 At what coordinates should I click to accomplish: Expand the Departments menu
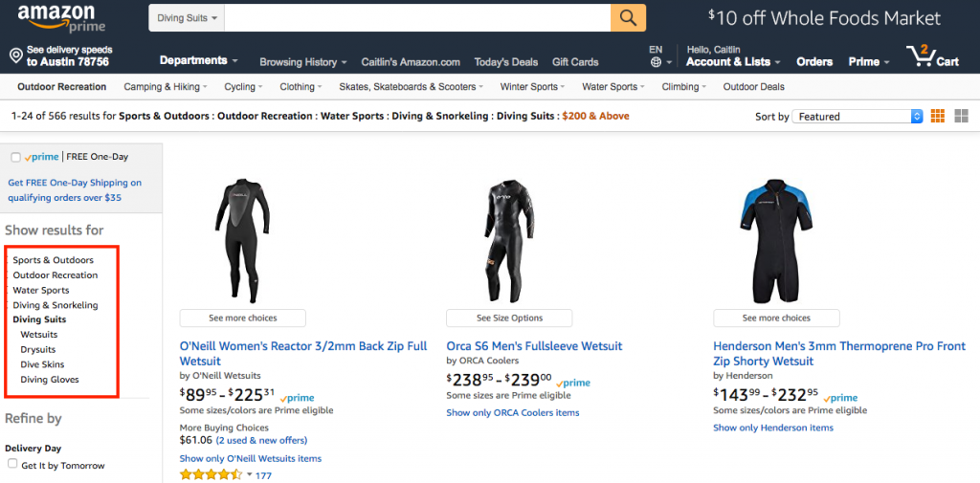point(199,60)
